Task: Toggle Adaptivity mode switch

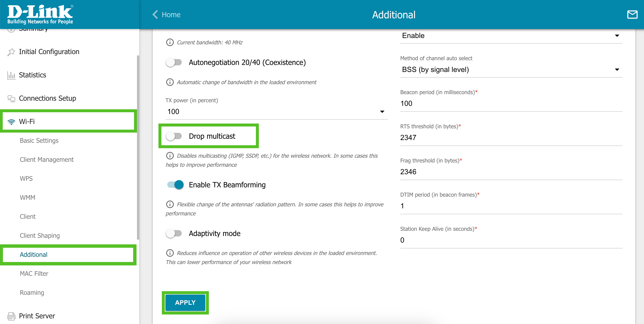Action: point(174,233)
